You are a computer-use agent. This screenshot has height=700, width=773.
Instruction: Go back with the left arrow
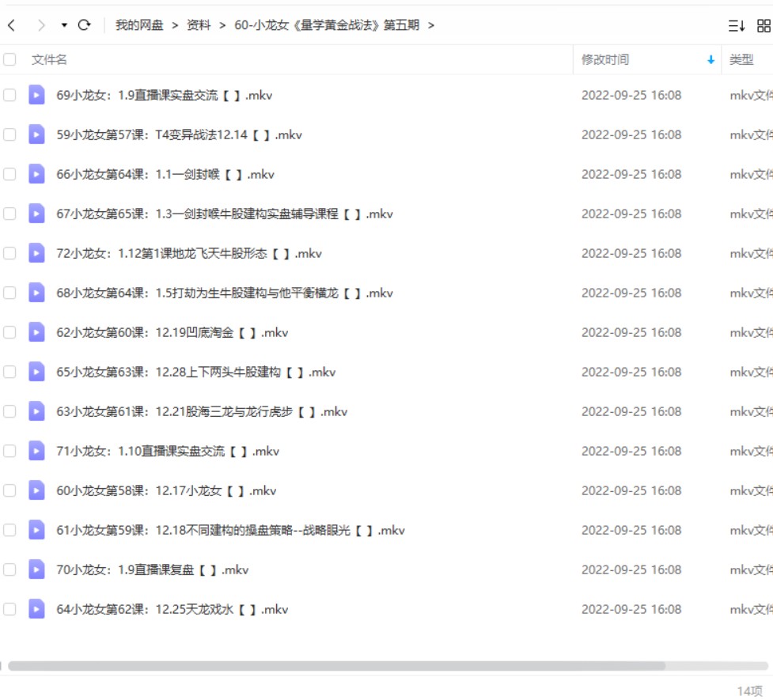coord(12,25)
